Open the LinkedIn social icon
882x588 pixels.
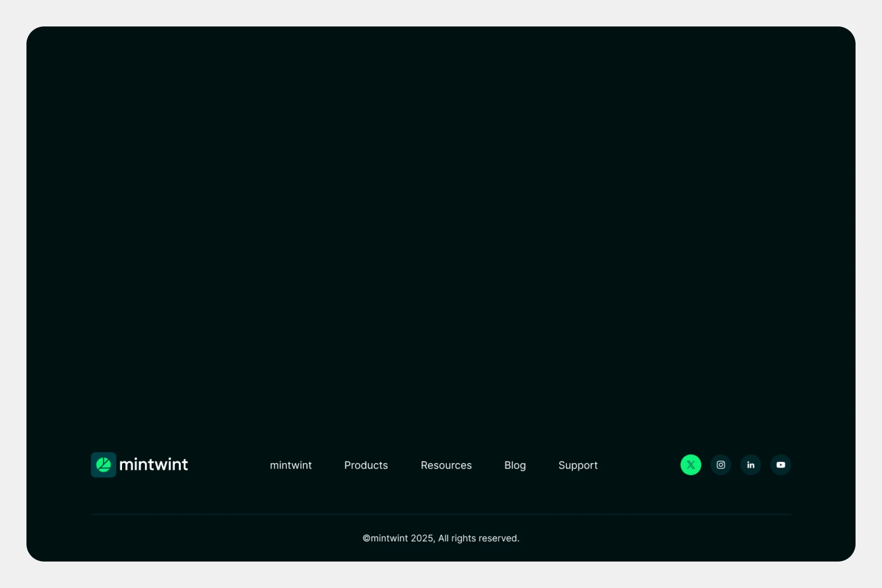point(751,465)
